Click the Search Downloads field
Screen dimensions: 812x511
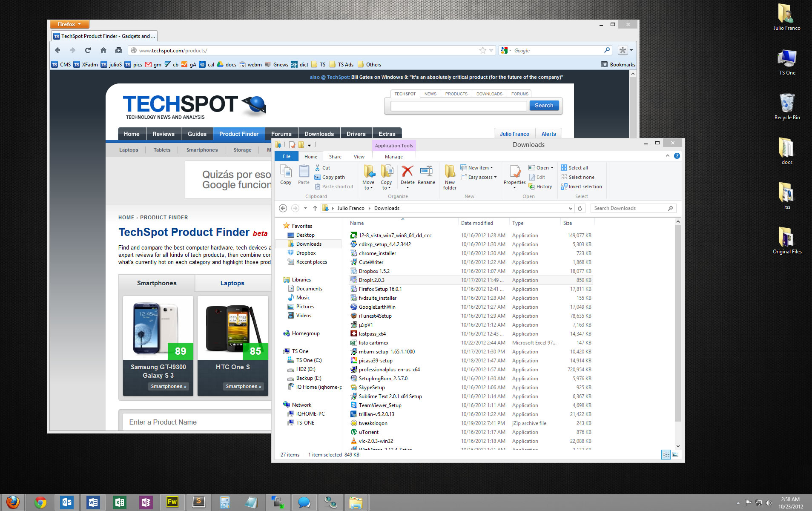click(633, 208)
